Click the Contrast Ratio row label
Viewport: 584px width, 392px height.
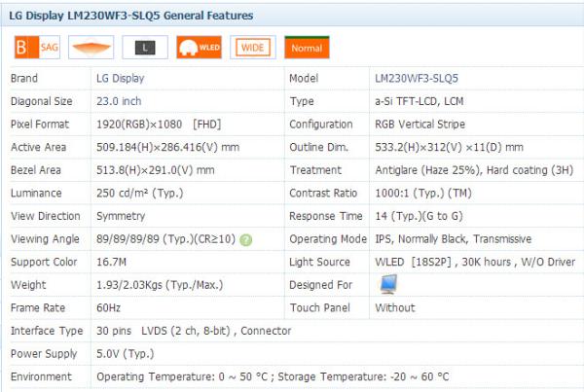323,194
